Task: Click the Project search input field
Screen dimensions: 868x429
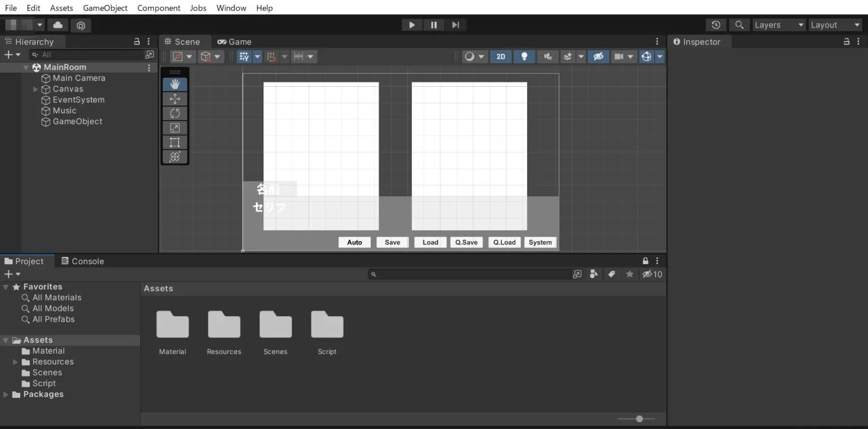Action: [470, 274]
